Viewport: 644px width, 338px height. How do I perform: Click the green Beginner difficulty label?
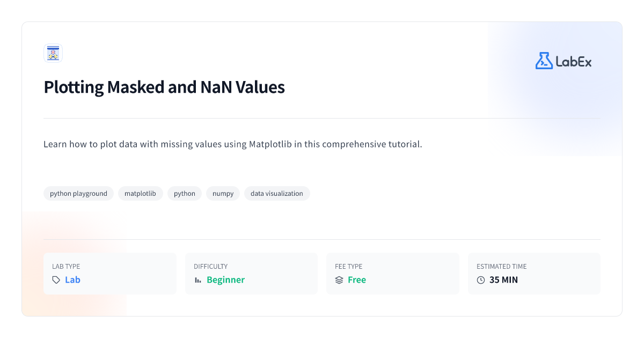(x=225, y=280)
